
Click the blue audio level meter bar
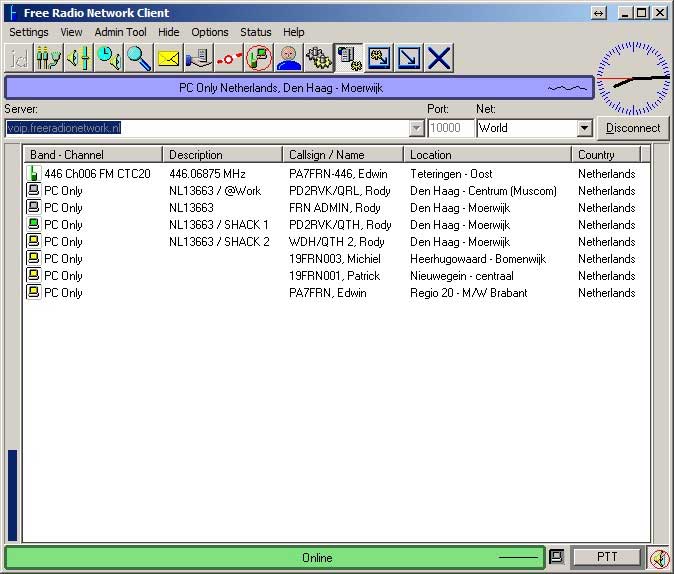[x=12, y=495]
